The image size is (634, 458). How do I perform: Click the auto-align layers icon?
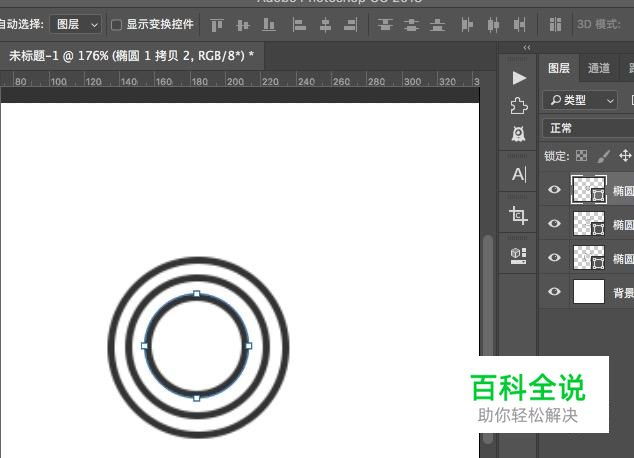(x=555, y=24)
